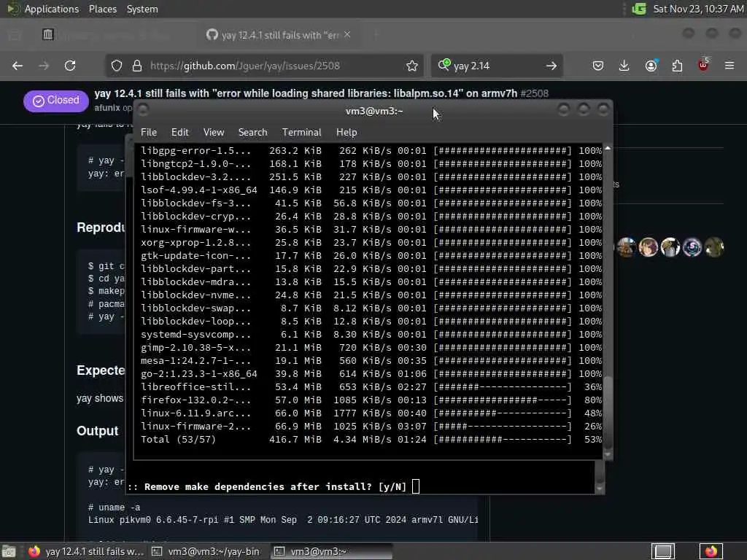Click the search engine magnifier icon
Viewport: 747px width, 560px height.
[x=444, y=65]
